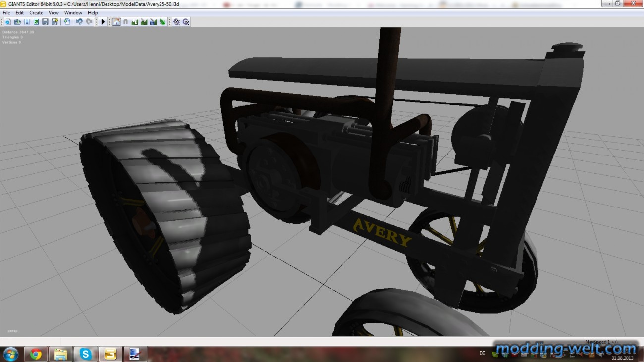Start the play mode with triangle button

[103, 22]
